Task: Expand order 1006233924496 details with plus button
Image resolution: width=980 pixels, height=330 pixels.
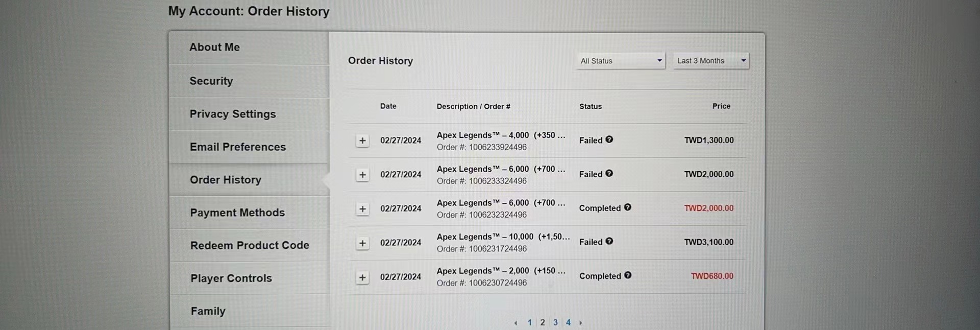Action: tap(362, 141)
